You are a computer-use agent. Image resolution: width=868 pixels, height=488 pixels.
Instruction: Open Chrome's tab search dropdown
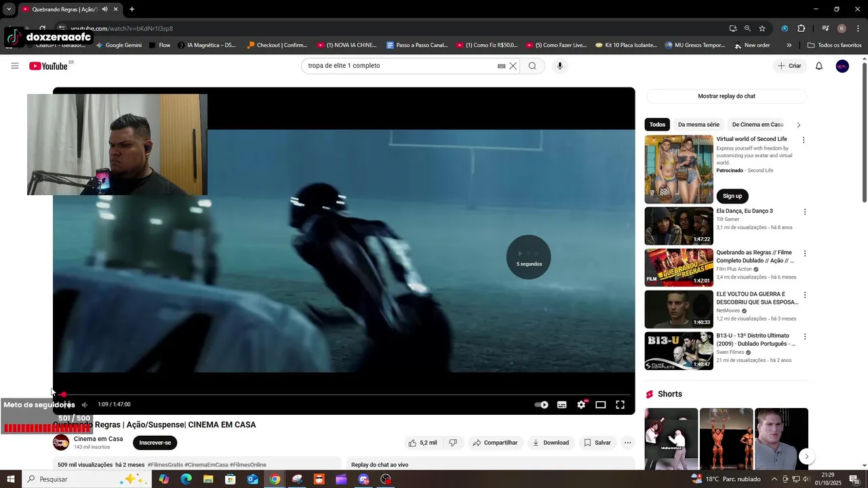pos(9,9)
